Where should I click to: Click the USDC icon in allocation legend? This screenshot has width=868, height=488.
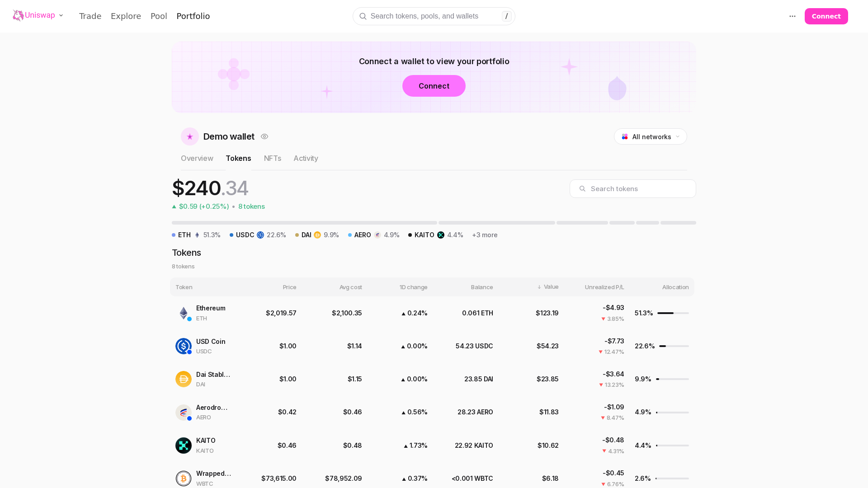pos(260,235)
